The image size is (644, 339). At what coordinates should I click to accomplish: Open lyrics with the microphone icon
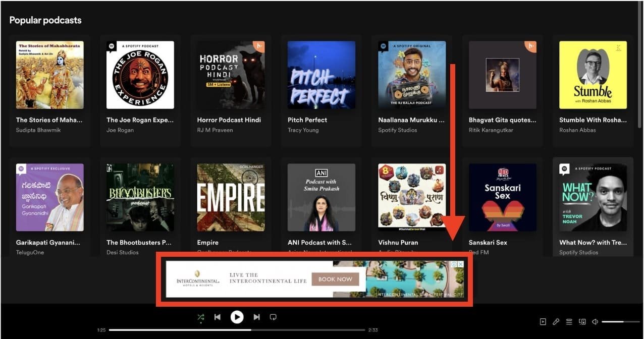click(556, 322)
